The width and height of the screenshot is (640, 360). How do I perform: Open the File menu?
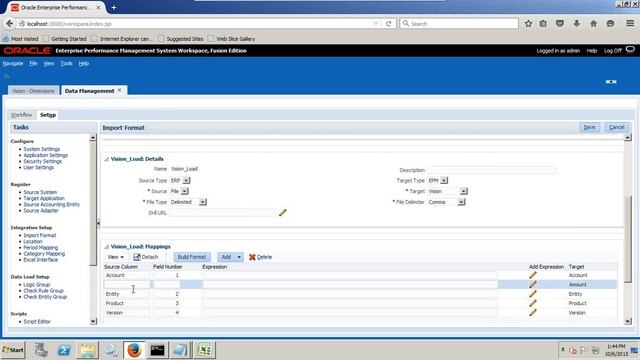point(33,64)
